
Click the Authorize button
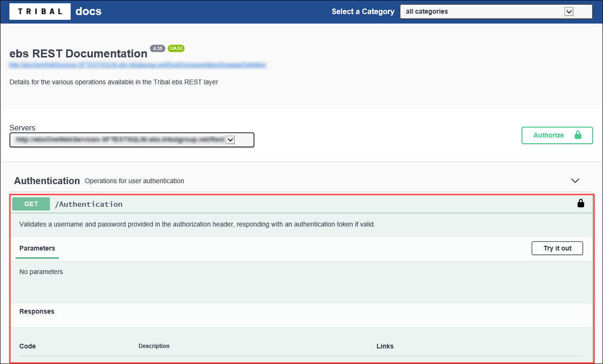tap(557, 135)
